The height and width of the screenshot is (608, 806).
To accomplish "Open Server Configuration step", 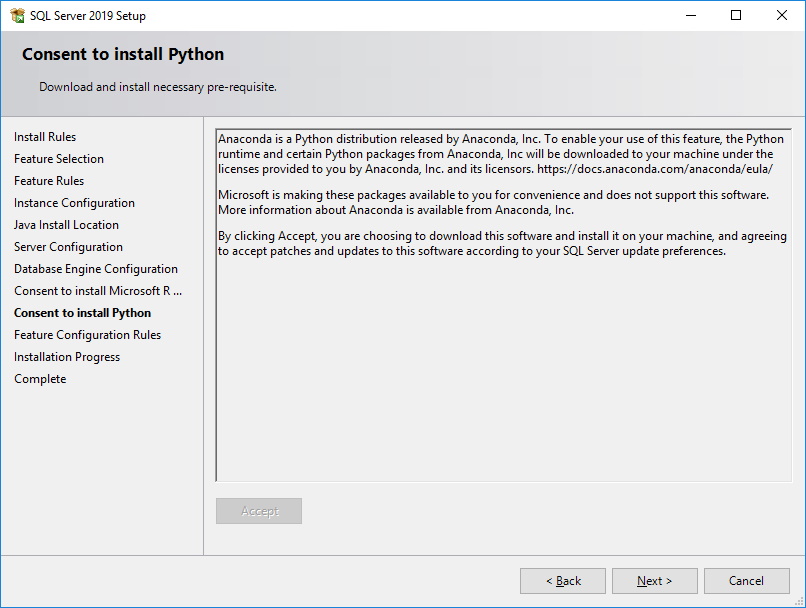I will click(68, 247).
